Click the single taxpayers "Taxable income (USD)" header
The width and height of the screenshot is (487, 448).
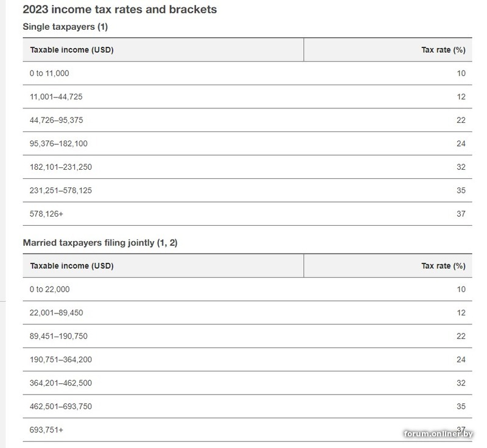(x=71, y=50)
